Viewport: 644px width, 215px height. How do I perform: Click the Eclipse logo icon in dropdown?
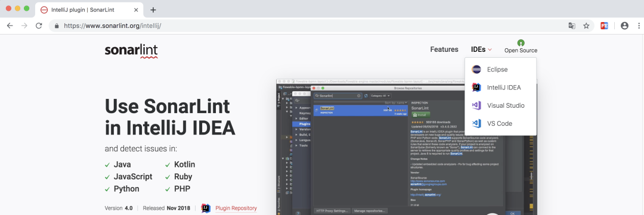pyautogui.click(x=476, y=69)
